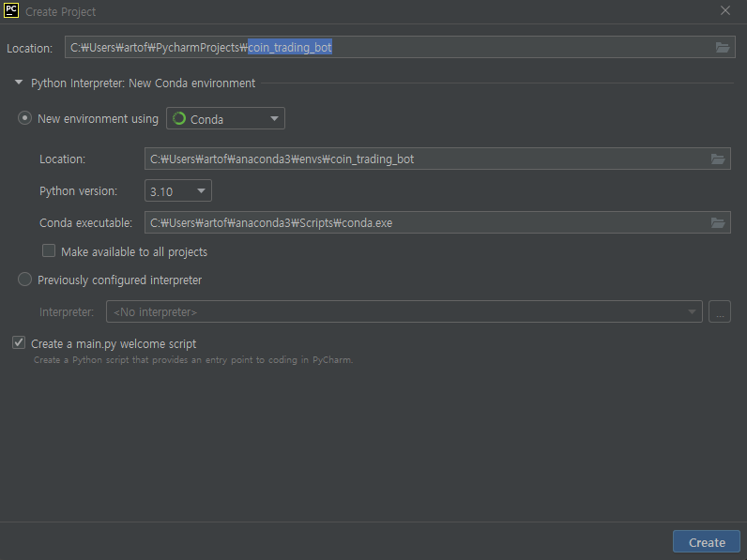The image size is (747, 560).
Task: Click the 'Interpreter:' label
Action: 67,312
